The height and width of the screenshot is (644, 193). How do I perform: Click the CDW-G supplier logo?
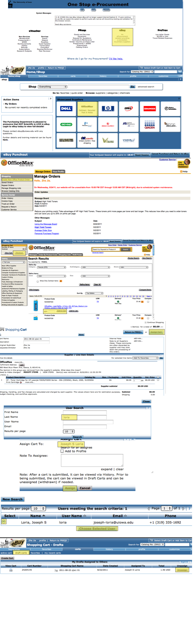(129, 109)
